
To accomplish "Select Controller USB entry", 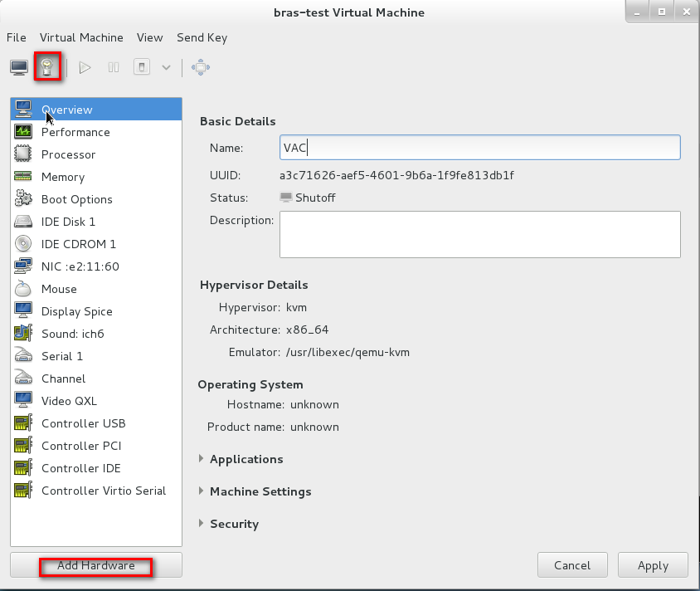I will tap(96, 423).
